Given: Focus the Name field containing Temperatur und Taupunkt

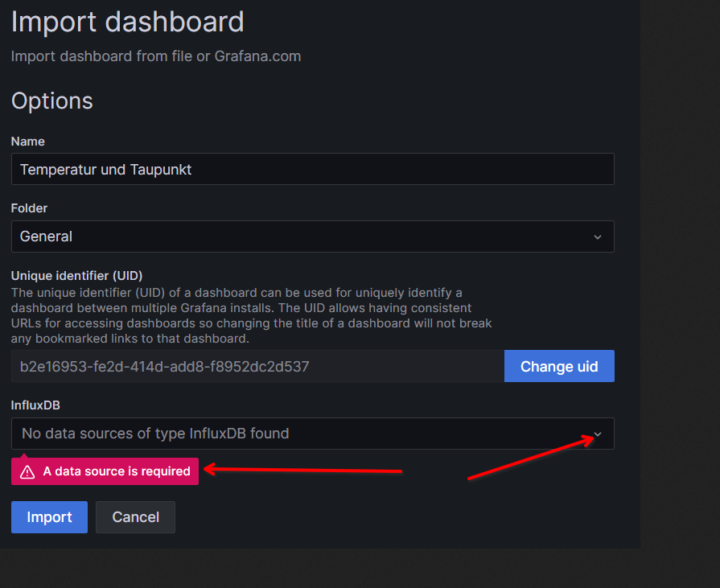Looking at the screenshot, I should tap(312, 170).
